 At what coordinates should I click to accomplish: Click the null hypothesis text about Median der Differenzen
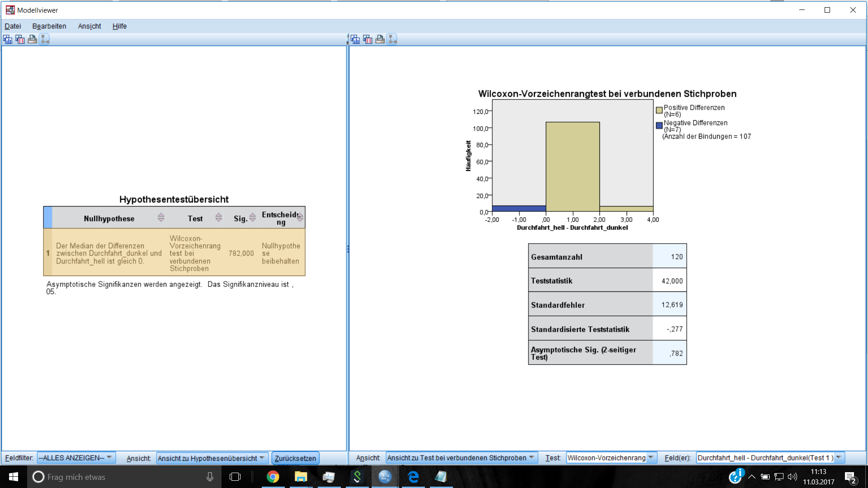[x=108, y=253]
